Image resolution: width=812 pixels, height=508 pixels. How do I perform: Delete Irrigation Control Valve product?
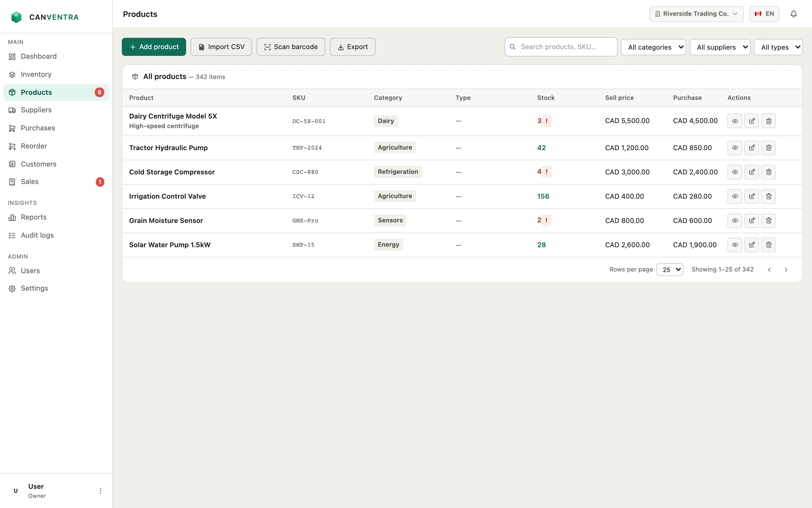[768, 196]
